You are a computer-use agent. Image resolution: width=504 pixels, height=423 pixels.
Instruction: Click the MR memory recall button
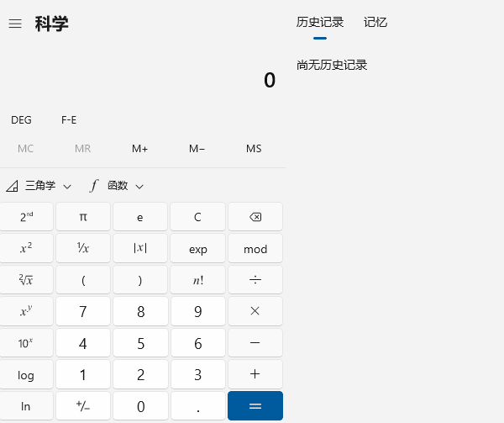point(82,149)
